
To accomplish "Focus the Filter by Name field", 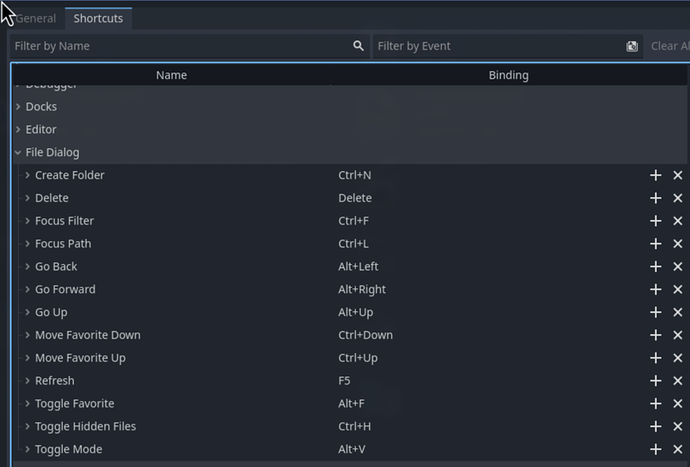I will pyautogui.click(x=180, y=46).
